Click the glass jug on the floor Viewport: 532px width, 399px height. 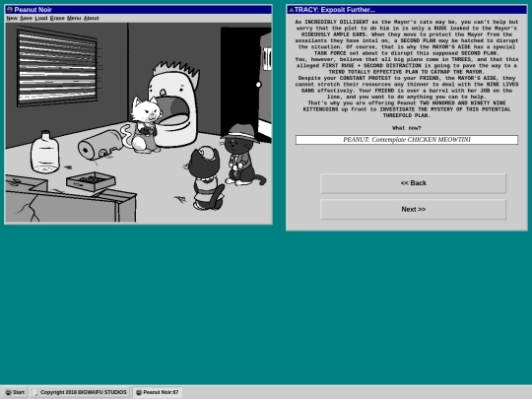coord(45,152)
